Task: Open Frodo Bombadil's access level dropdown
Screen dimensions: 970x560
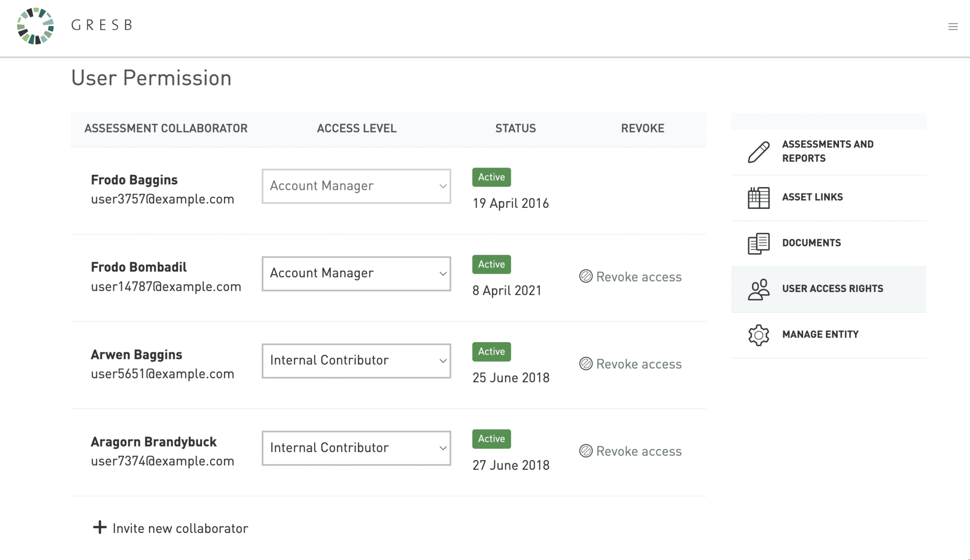Action: pos(356,274)
